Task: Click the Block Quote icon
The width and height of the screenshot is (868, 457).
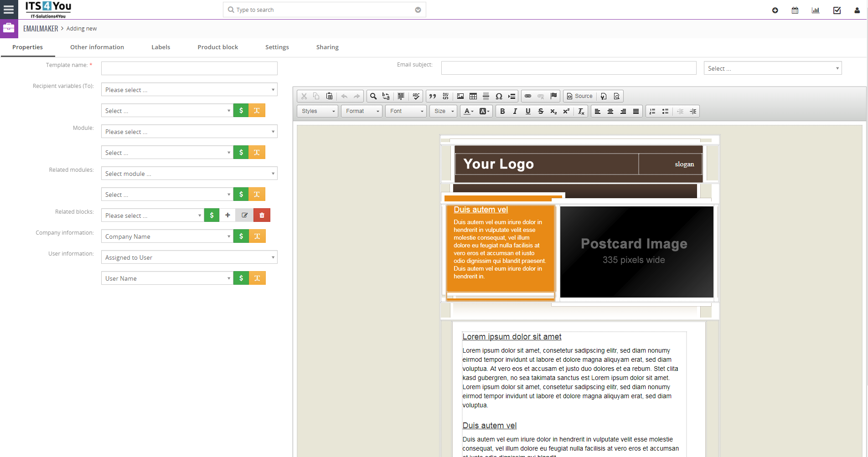Action: click(x=433, y=96)
